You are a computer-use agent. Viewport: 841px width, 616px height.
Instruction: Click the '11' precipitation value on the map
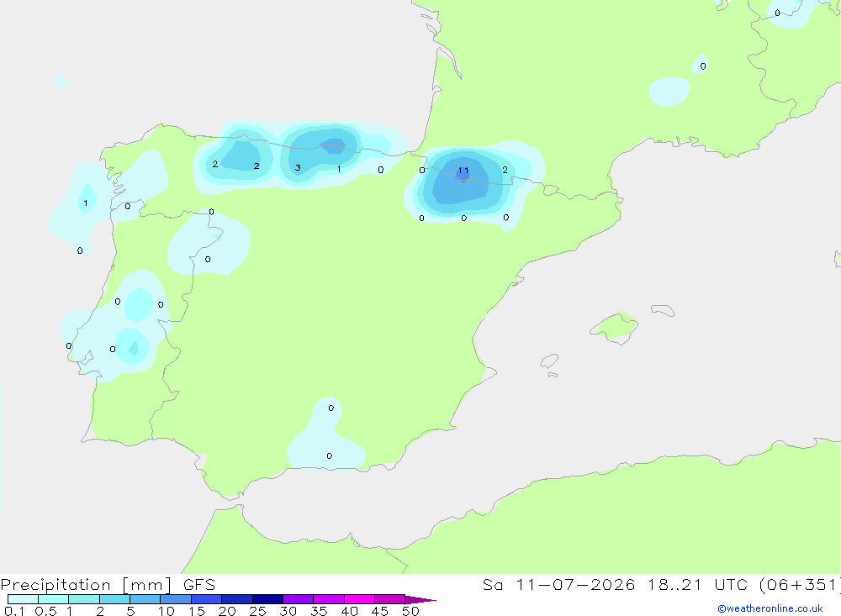(463, 171)
